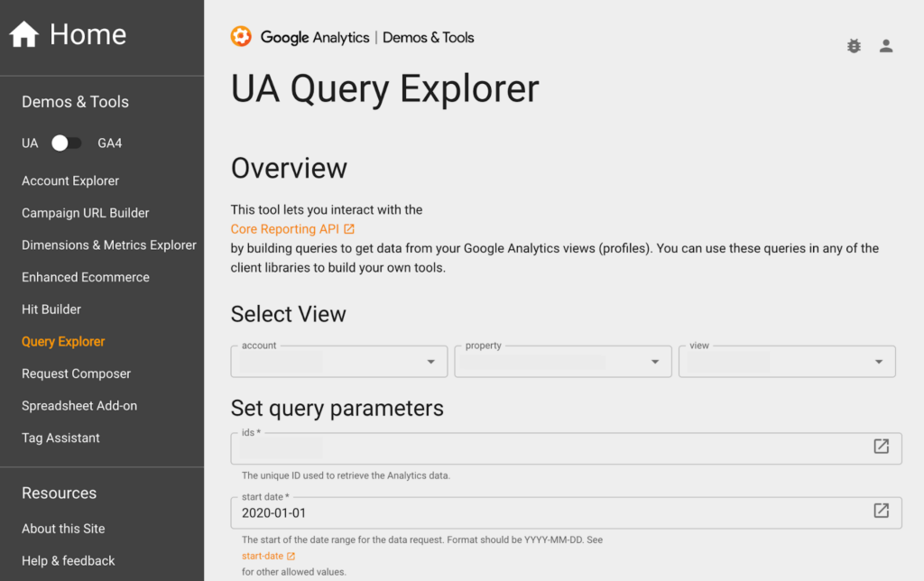The image size is (924, 581).
Task: Open the external link icon beside ids field
Action: pyautogui.click(x=880, y=447)
